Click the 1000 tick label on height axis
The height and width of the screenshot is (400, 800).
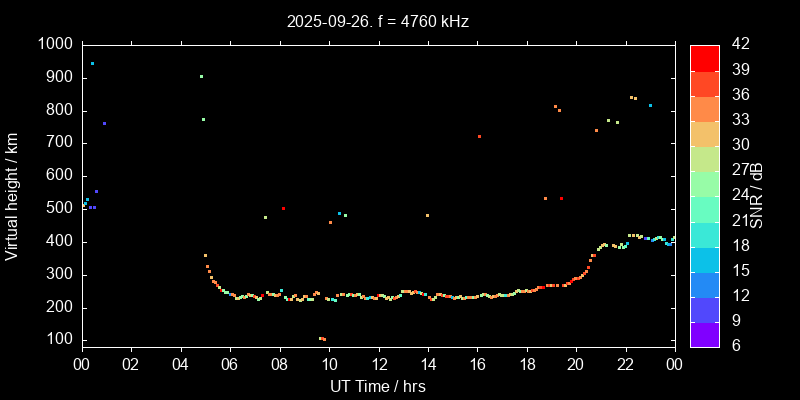point(53,44)
